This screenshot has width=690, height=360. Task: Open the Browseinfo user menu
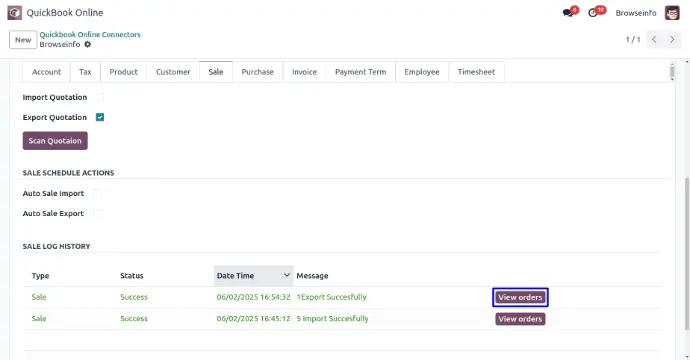pyautogui.click(x=635, y=13)
